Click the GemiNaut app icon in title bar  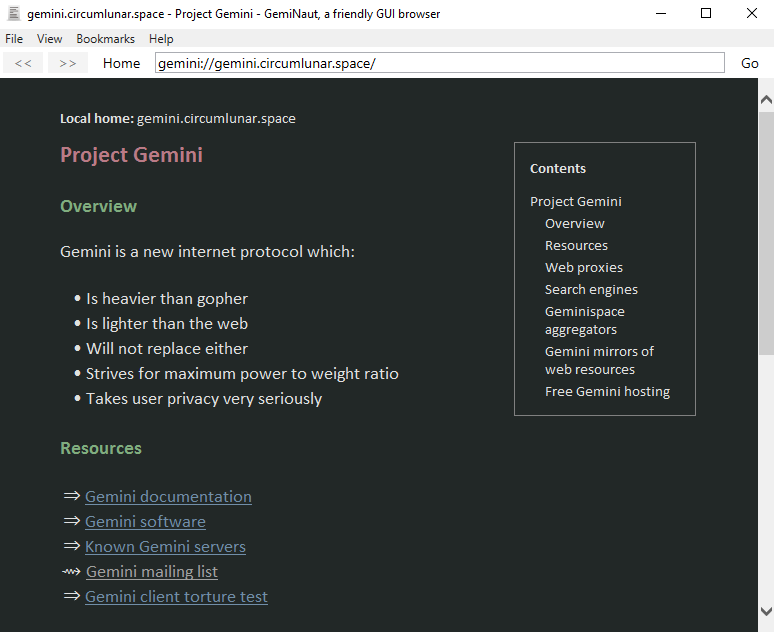pyautogui.click(x=14, y=13)
